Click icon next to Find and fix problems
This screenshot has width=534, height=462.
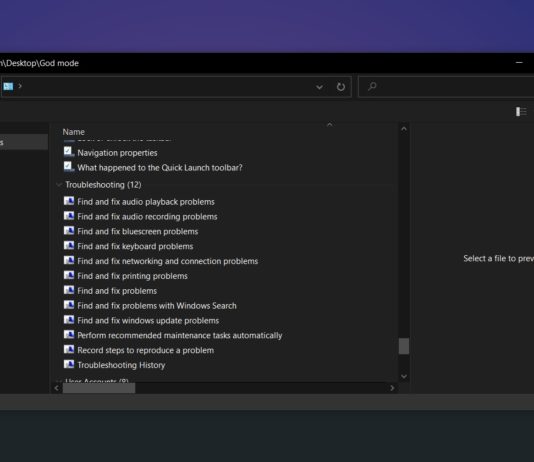69,290
